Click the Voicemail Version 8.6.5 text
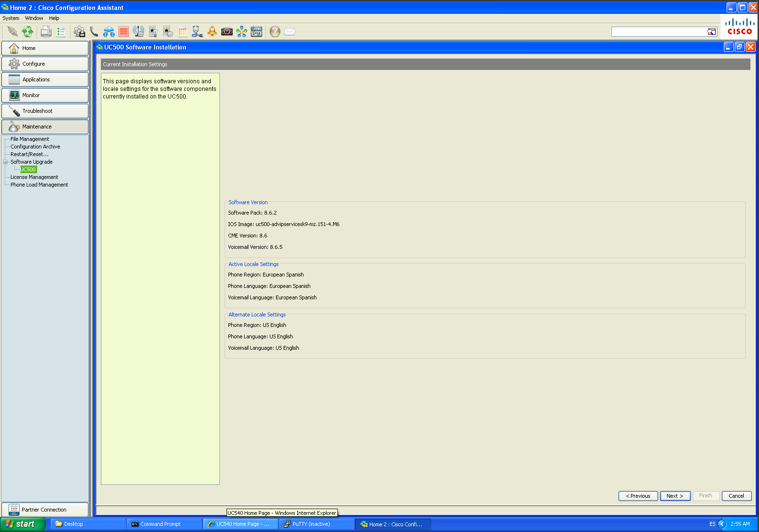Viewport: 759px width, 532px height. (255, 247)
